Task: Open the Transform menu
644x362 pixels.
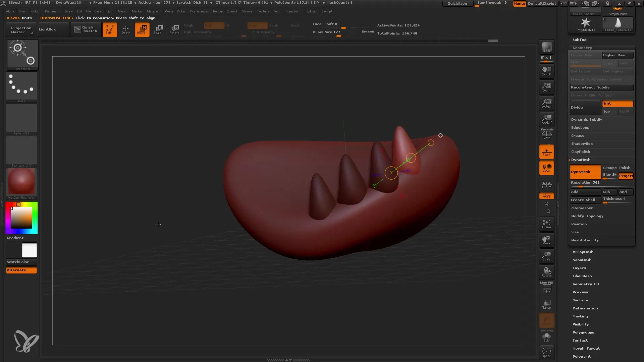Action: (293, 11)
